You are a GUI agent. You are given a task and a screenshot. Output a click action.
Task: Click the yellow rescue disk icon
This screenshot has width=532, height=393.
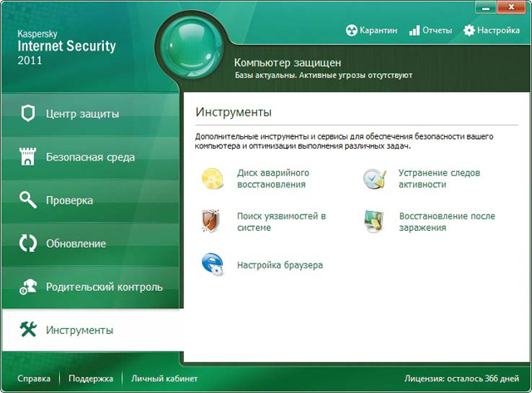(x=213, y=179)
